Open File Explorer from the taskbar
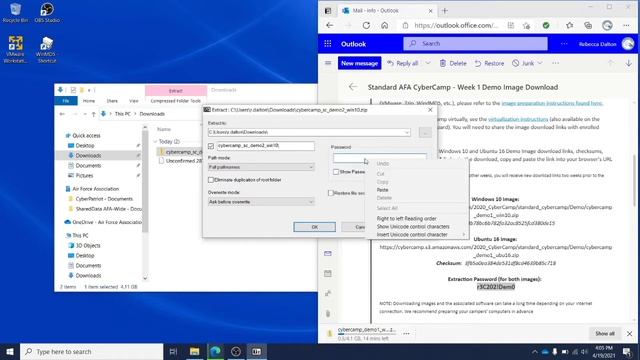Screen dimensions: 640x360 (194, 351)
